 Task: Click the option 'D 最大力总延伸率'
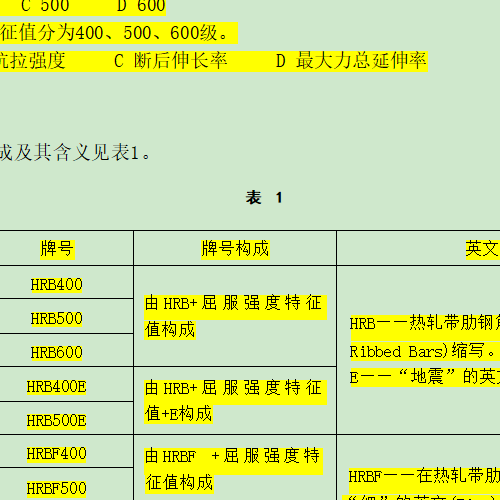tap(351, 61)
